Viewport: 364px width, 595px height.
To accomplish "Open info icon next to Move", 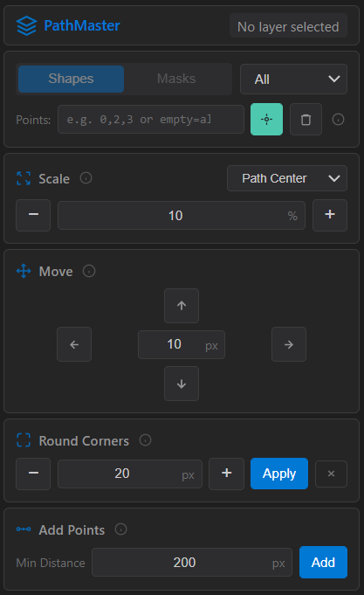I will tap(89, 271).
